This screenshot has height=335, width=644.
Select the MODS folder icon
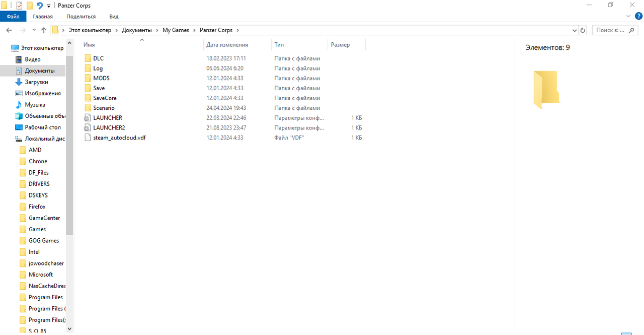pos(88,78)
